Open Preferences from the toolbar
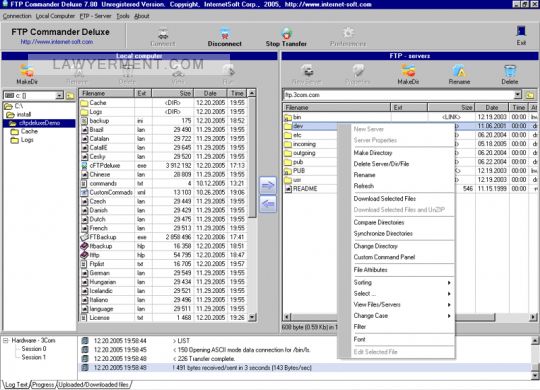This screenshot has width=540, height=390. pos(348,33)
